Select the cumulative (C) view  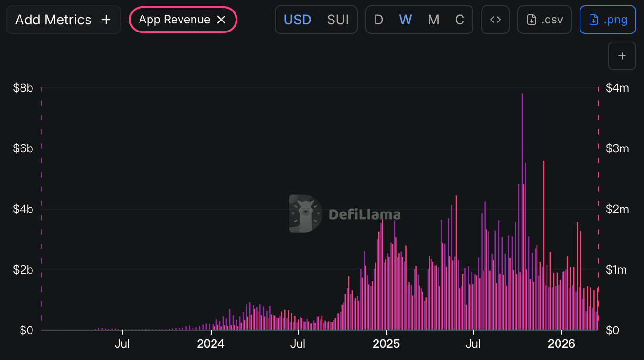(x=460, y=20)
